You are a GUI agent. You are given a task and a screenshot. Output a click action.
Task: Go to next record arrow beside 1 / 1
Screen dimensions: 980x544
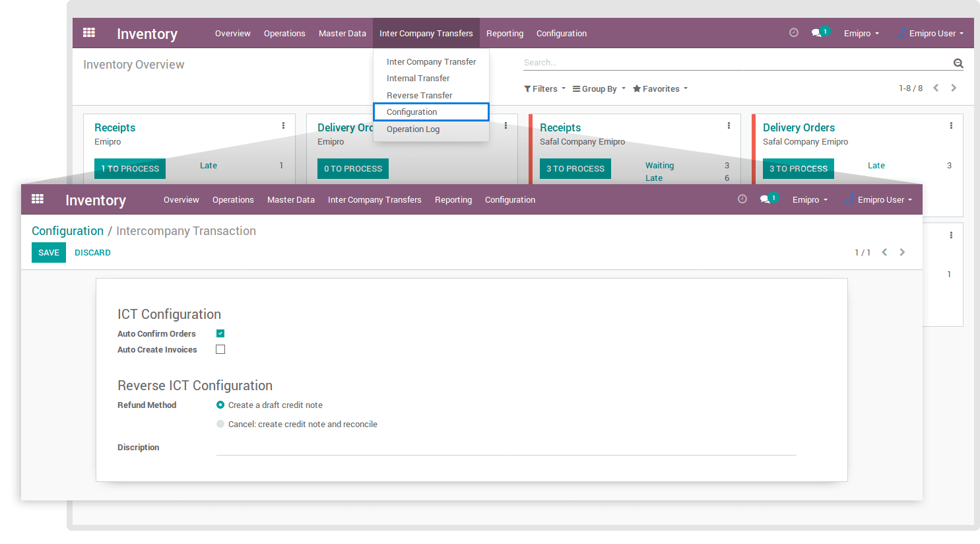[x=902, y=252]
